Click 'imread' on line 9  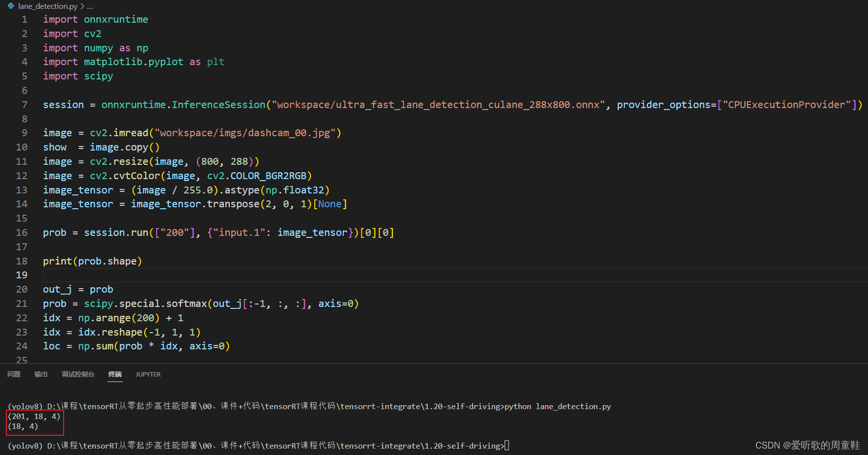tap(131, 133)
